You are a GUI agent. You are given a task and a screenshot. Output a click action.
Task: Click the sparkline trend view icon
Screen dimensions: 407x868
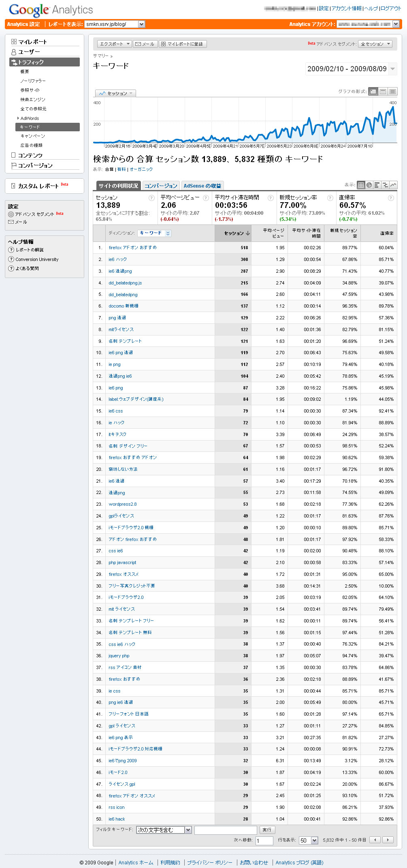click(x=393, y=185)
